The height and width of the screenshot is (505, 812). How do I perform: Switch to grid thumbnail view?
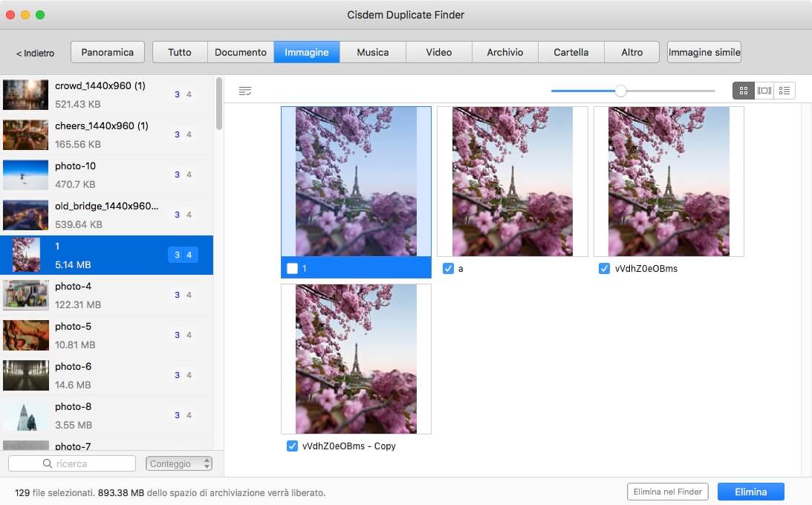[743, 91]
